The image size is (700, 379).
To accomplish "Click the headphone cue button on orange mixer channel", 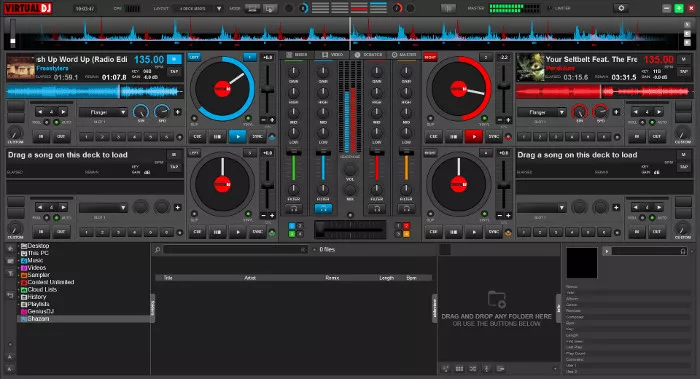I will click(x=406, y=208).
